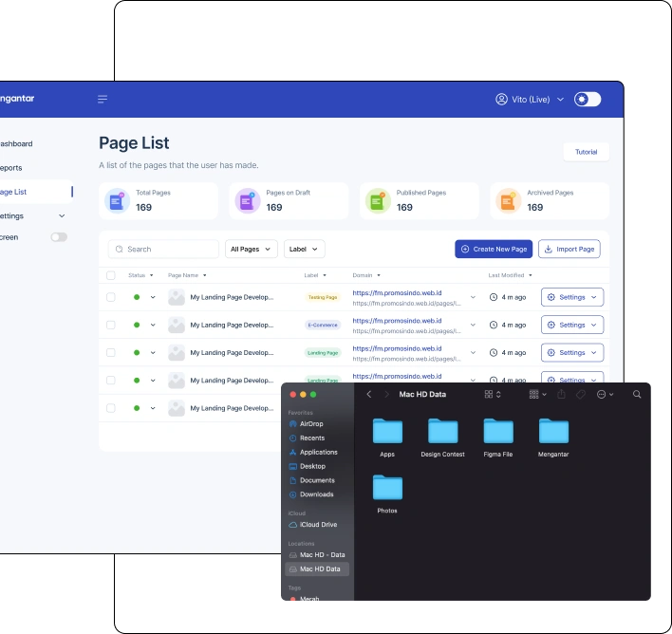Screen dimensions: 672x634
Task: Check the select-all checkbox in table header
Action: pyautogui.click(x=111, y=275)
